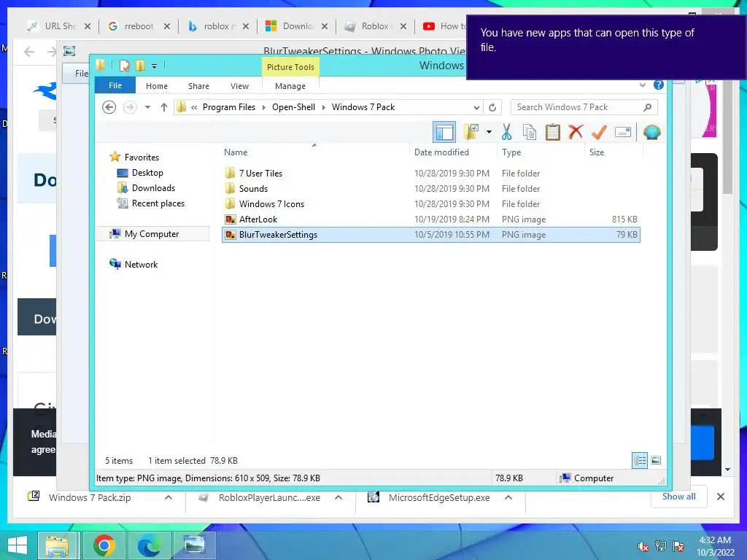Viewport: 747px width, 560px height.
Task: Click the Paste clipboard icon
Action: (553, 132)
